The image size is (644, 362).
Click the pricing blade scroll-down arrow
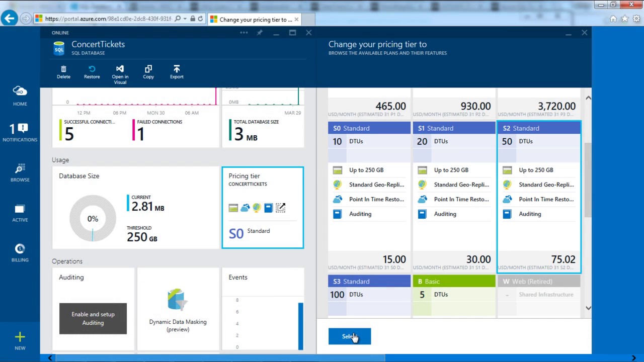click(x=588, y=308)
